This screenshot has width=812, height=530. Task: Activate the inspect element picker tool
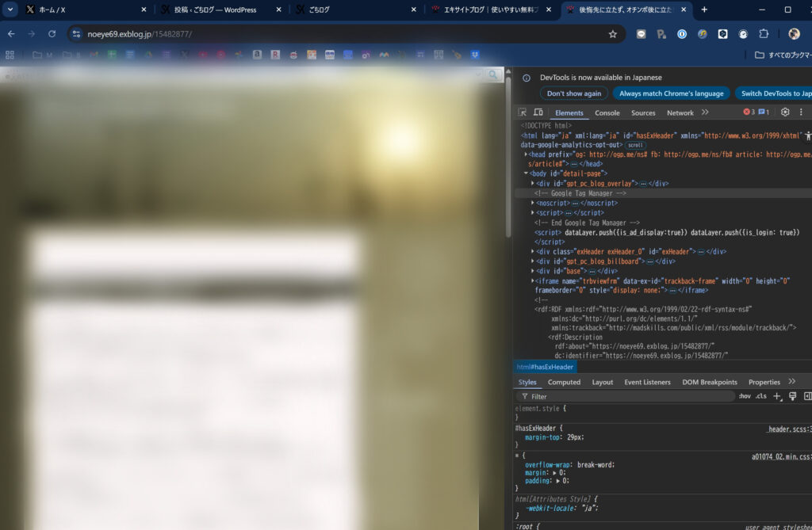[x=523, y=112]
